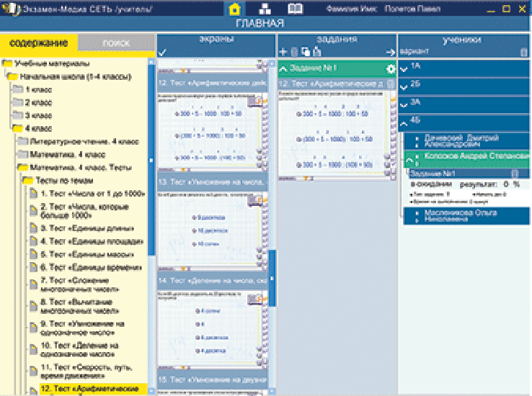Collapse class 4Б in students panel
This screenshot has width=532, height=396.
point(404,124)
